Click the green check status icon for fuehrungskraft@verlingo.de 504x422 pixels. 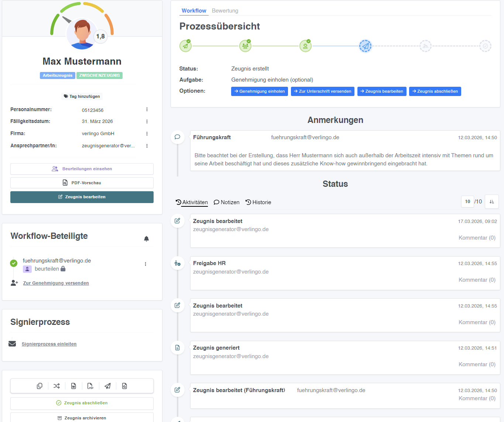point(14,263)
